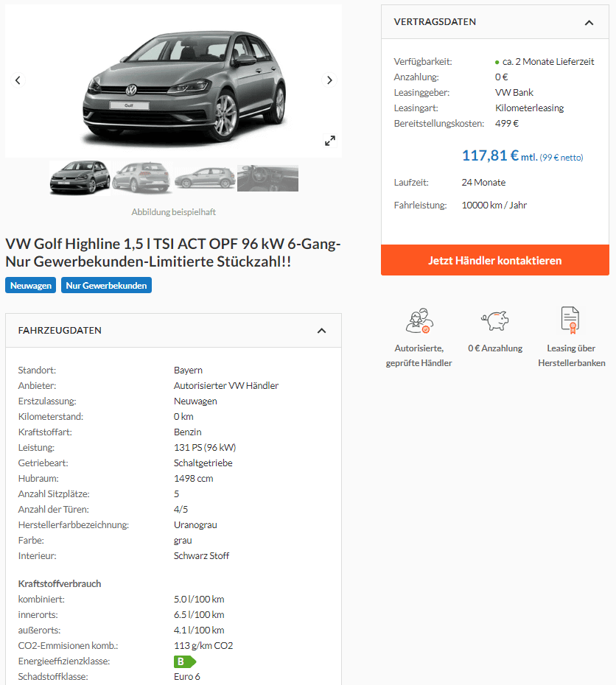Click the leasing certificate document icon
The image size is (616, 685).
570,320
